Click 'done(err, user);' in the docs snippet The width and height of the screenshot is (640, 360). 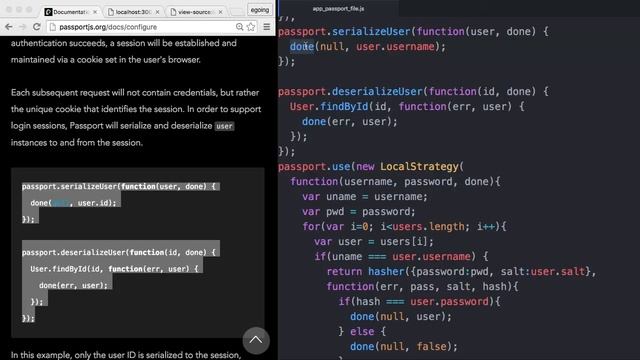click(x=73, y=285)
